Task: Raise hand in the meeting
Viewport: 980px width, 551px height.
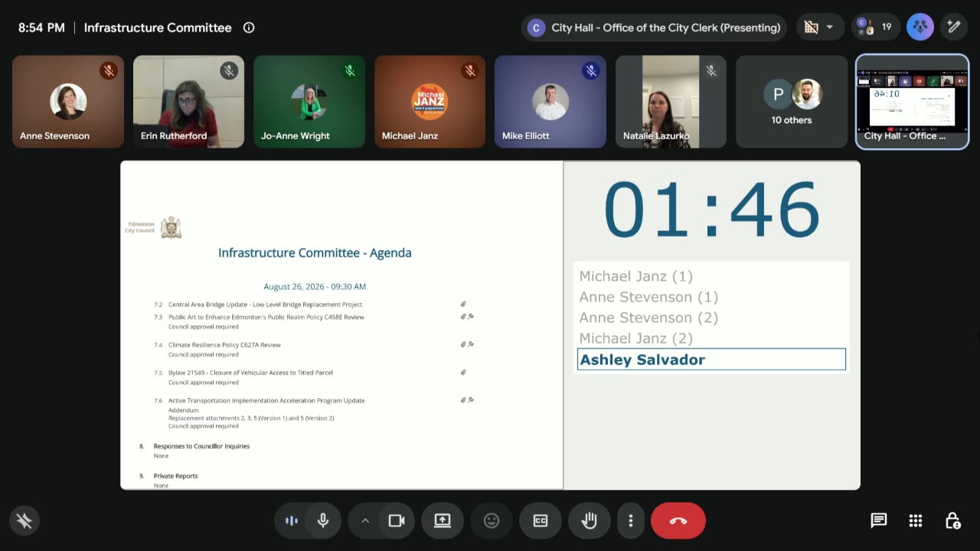Action: click(x=590, y=521)
